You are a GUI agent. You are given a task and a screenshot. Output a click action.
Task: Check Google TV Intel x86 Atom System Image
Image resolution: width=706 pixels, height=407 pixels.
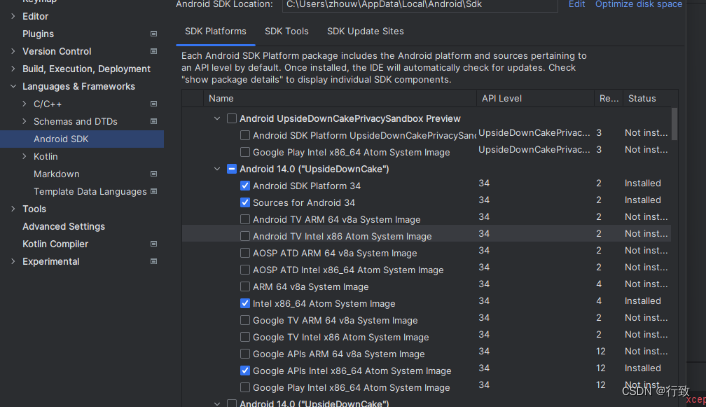click(245, 337)
